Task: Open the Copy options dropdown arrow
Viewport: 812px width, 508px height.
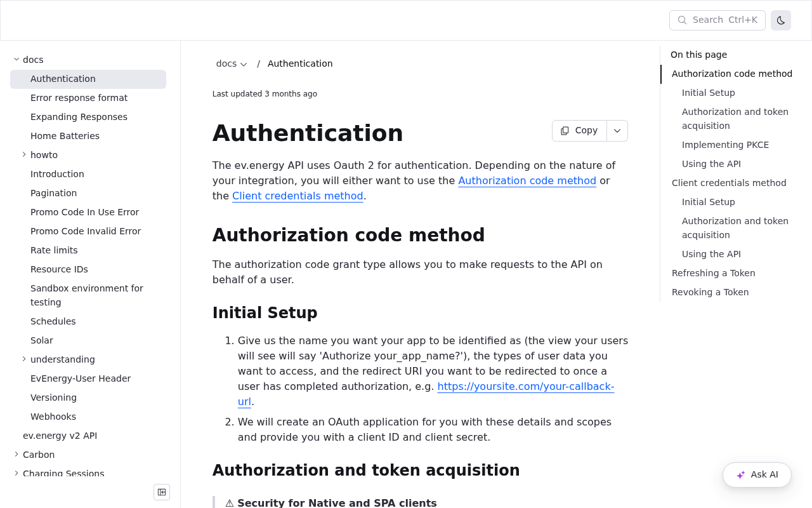Action: 617,131
